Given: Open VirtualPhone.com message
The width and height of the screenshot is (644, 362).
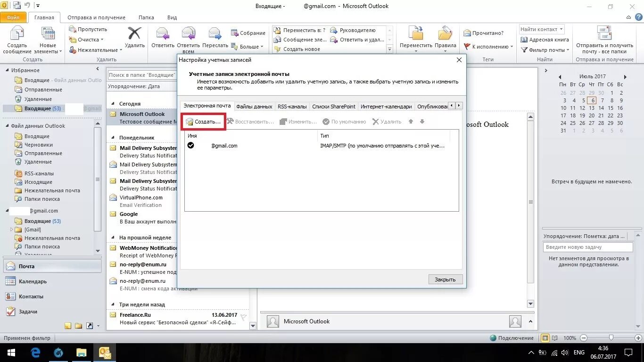Looking at the screenshot, I should click(142, 201).
